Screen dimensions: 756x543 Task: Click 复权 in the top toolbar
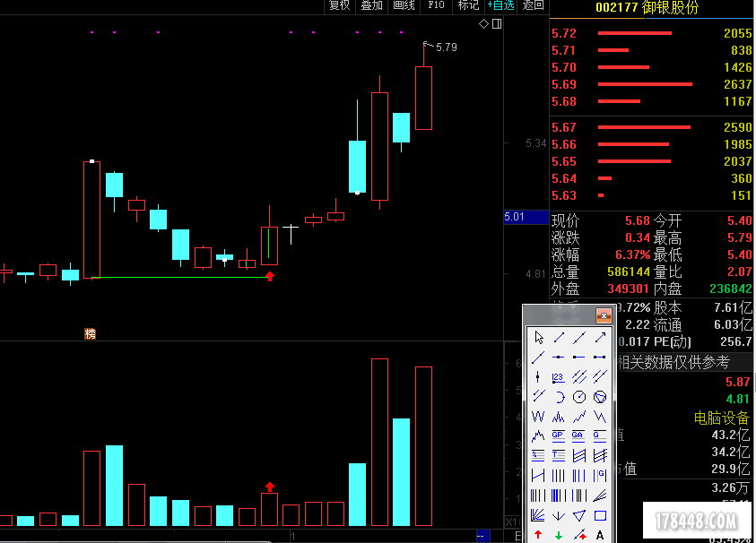point(339,5)
